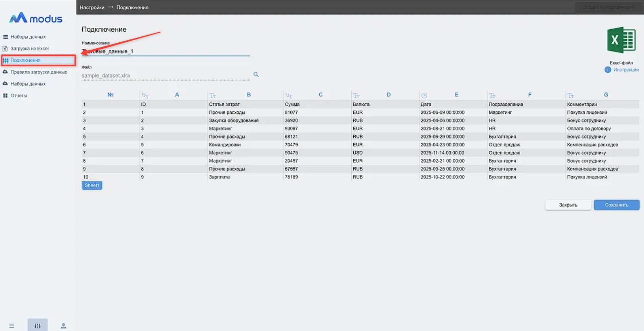Open the user profile icon at the sidebar bottom
The height and width of the screenshot is (331, 644).
(x=64, y=326)
